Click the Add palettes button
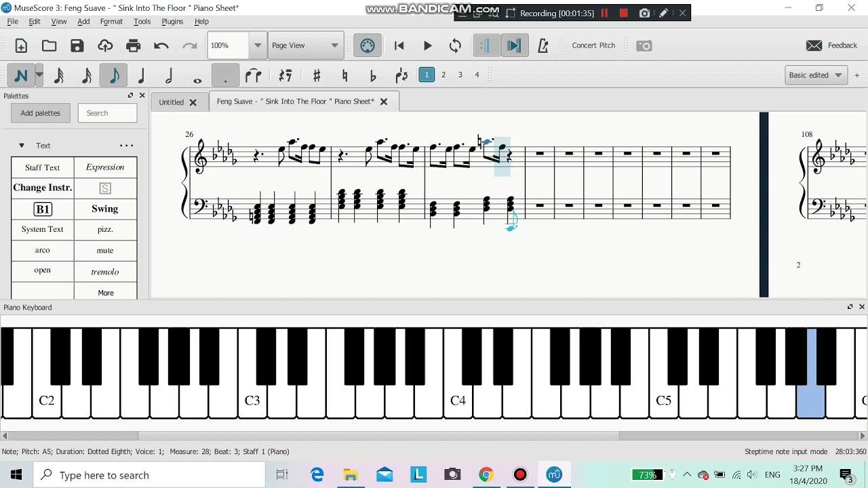Screen dimensions: 868x488 click(x=41, y=113)
